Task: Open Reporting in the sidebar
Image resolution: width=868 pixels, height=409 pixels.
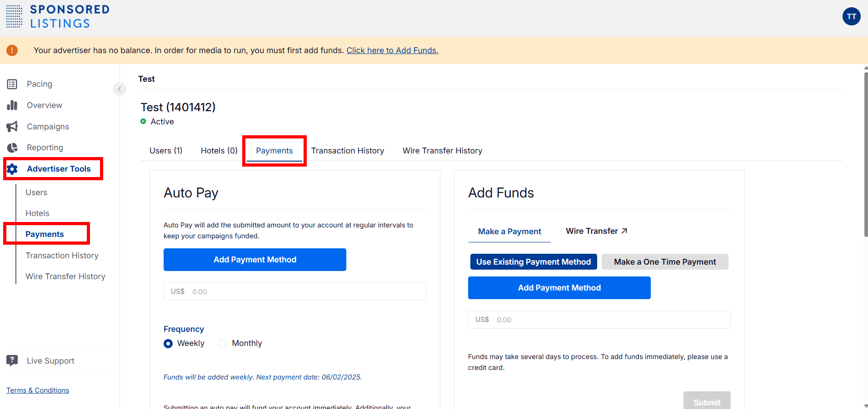Action: tap(45, 148)
